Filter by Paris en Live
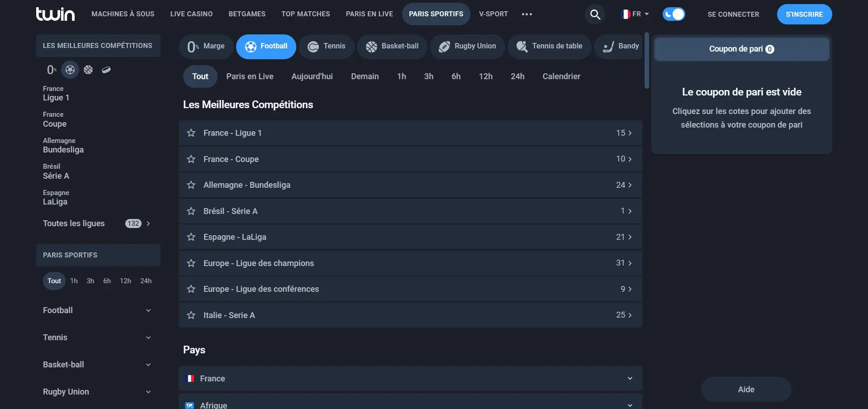 tap(250, 76)
